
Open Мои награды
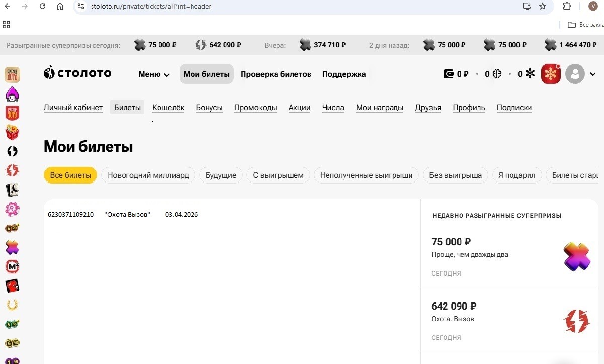(380, 107)
